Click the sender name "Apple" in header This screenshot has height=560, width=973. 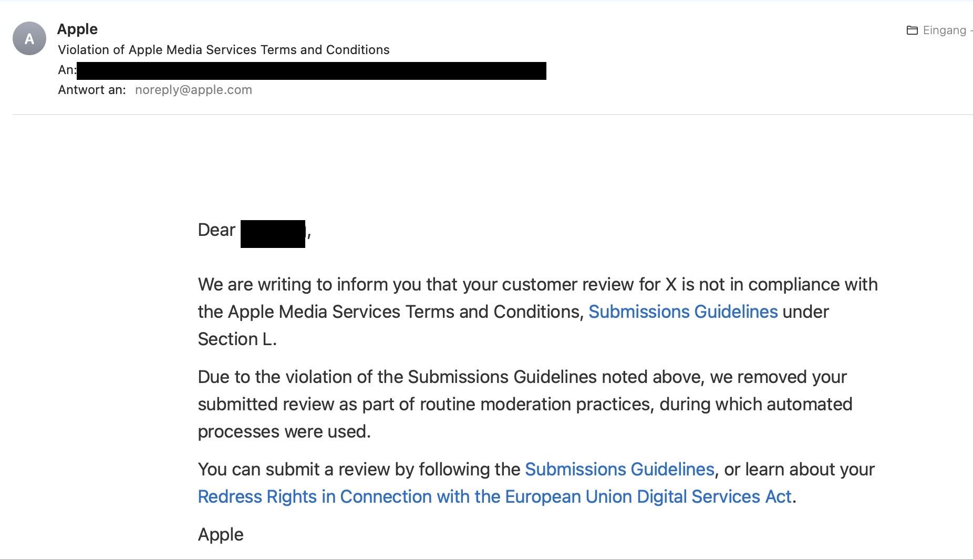pyautogui.click(x=77, y=29)
